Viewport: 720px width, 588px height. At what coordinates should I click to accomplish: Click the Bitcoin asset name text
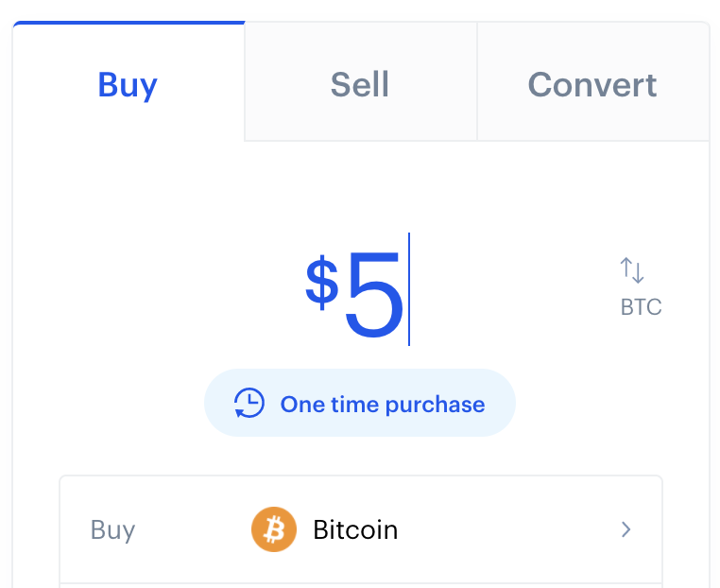point(355,529)
